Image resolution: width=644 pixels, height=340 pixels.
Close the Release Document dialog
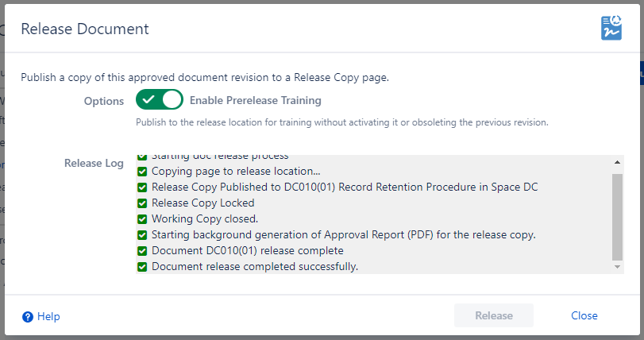point(584,315)
